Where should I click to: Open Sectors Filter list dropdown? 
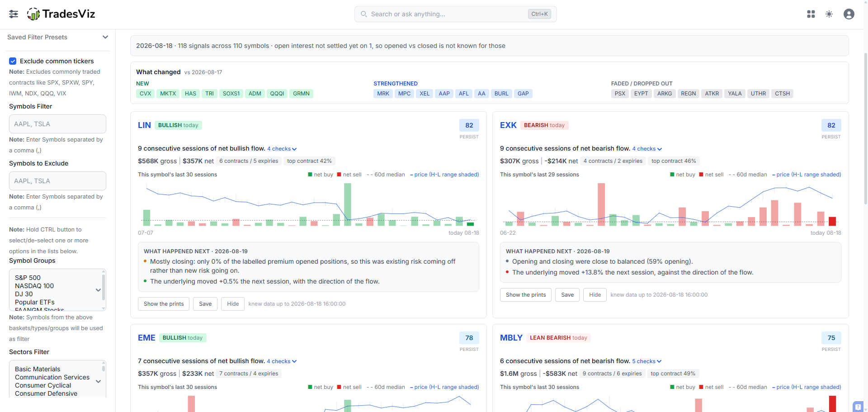point(98,381)
